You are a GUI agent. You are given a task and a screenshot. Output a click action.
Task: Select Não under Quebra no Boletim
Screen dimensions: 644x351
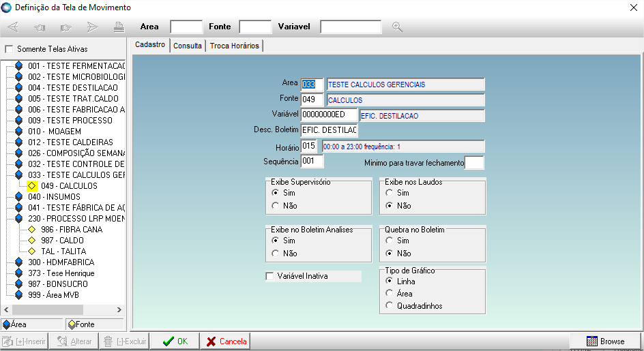click(390, 254)
